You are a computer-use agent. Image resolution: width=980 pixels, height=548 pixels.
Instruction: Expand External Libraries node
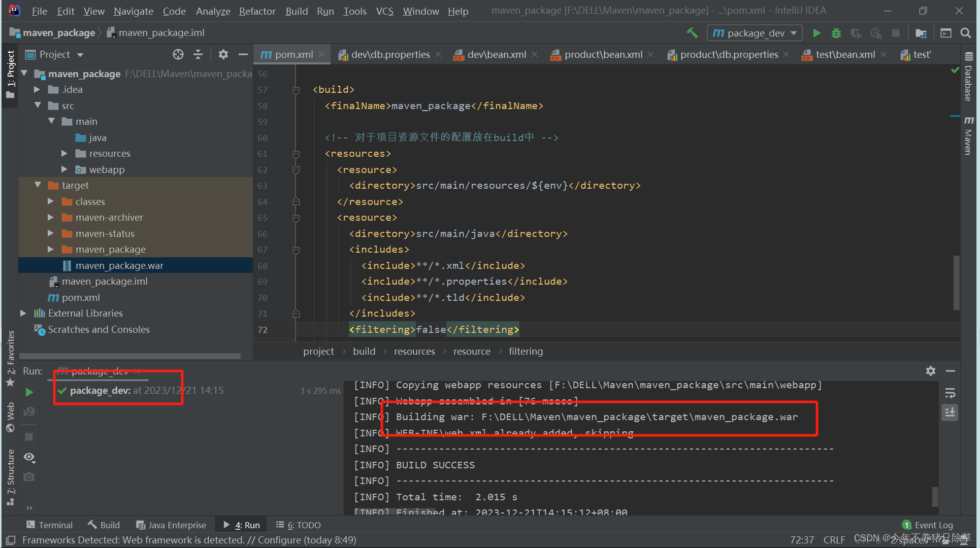pos(23,313)
